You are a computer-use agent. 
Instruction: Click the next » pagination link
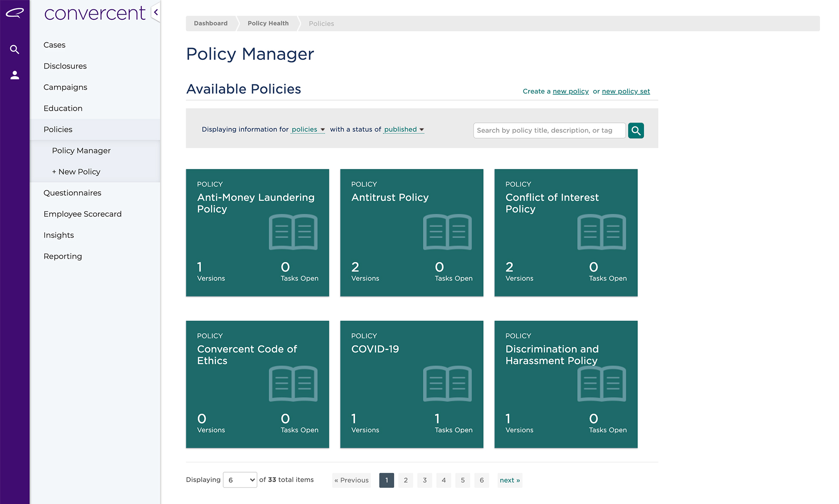(510, 480)
